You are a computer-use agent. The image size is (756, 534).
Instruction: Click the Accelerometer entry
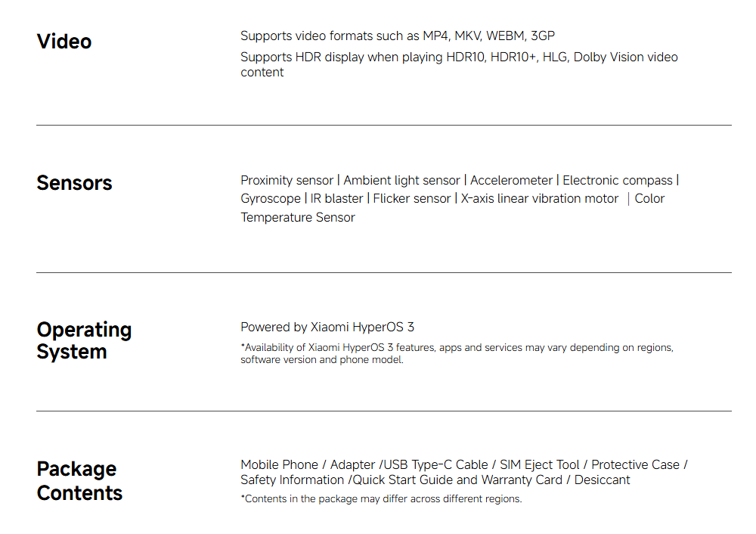coord(512,180)
